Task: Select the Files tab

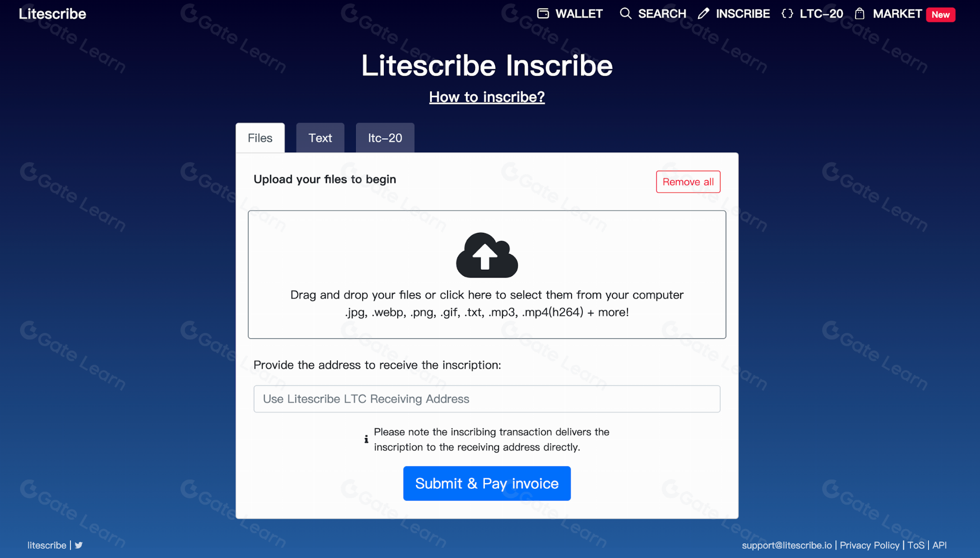Action: tap(260, 138)
